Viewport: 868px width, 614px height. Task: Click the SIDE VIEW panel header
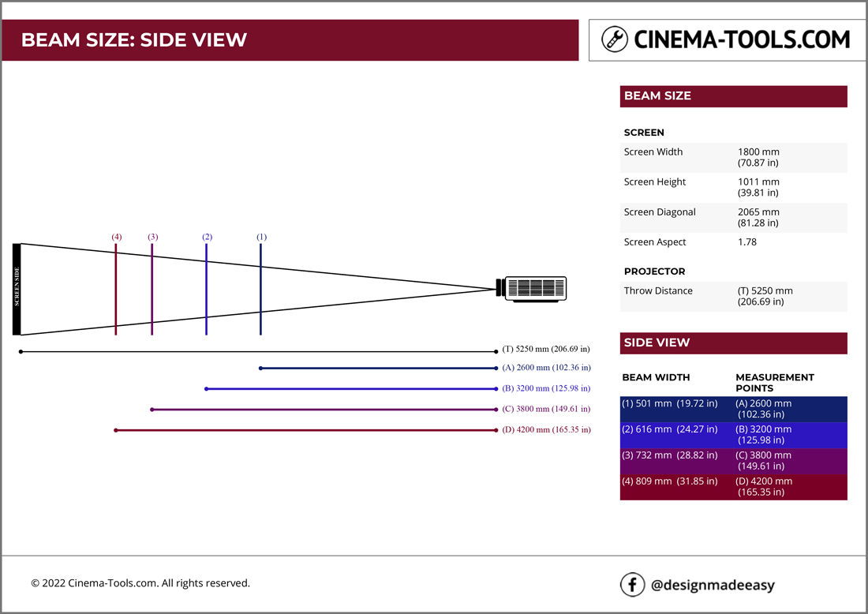click(733, 343)
